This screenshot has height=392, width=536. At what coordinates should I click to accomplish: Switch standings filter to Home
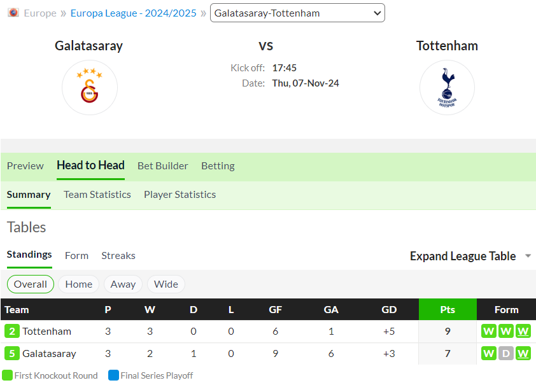click(x=79, y=284)
